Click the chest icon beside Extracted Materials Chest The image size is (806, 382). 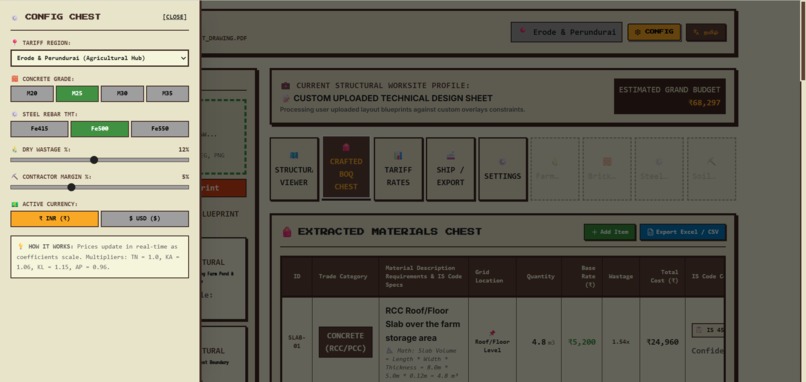click(x=287, y=232)
